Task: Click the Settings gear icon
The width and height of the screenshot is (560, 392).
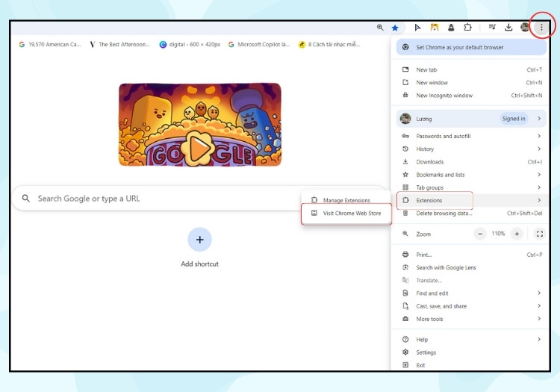Action: tap(405, 352)
